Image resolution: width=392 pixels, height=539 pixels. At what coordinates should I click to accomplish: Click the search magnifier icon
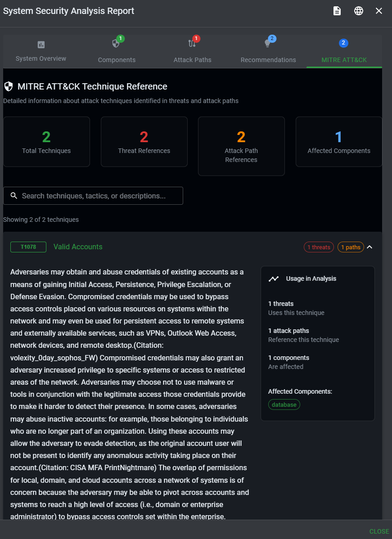pyautogui.click(x=14, y=196)
